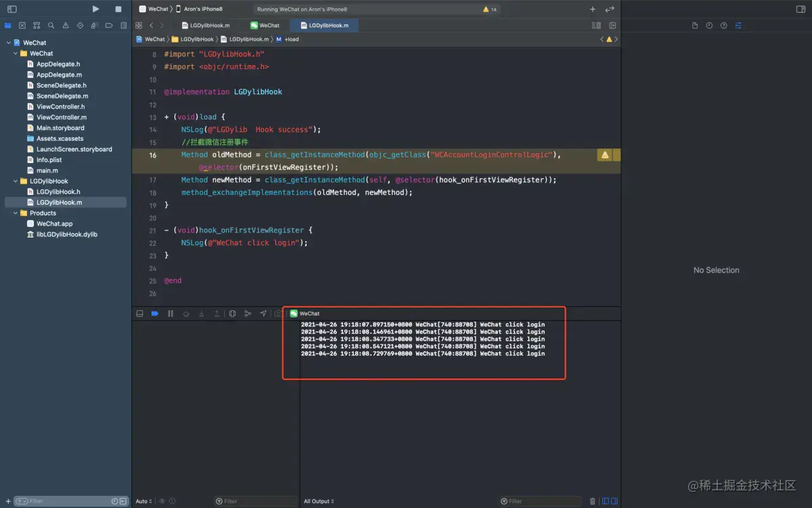Toggle breakpoints activation blue icon

coord(155,314)
